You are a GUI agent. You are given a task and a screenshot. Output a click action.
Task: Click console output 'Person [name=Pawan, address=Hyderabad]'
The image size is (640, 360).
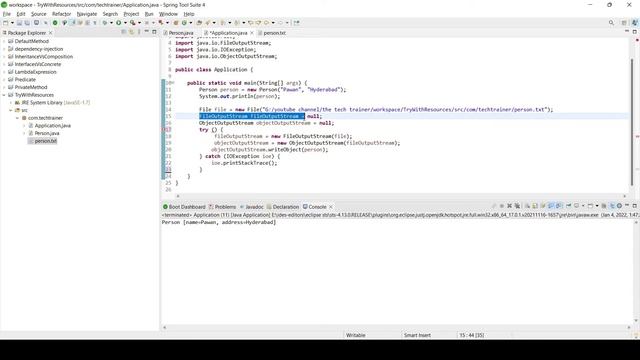tap(219, 222)
